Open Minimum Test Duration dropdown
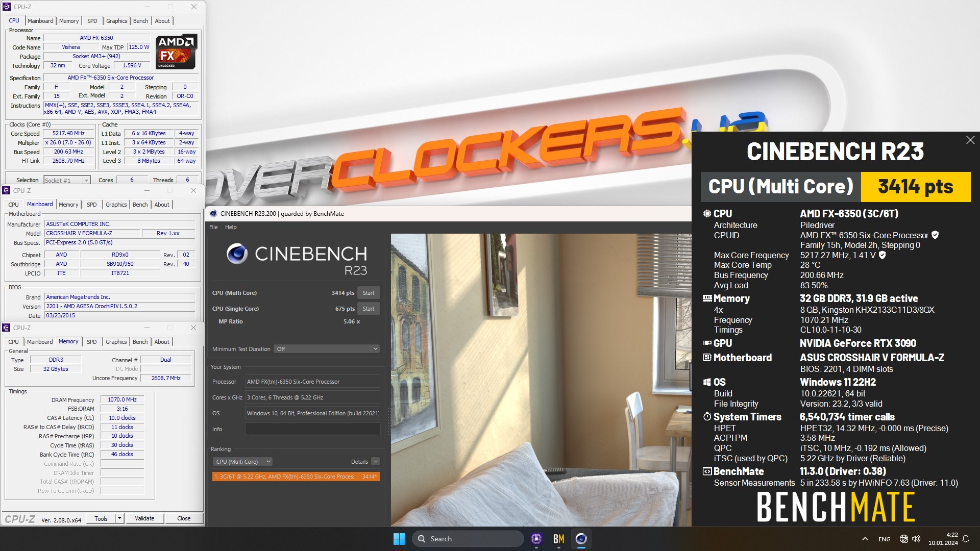 [327, 349]
